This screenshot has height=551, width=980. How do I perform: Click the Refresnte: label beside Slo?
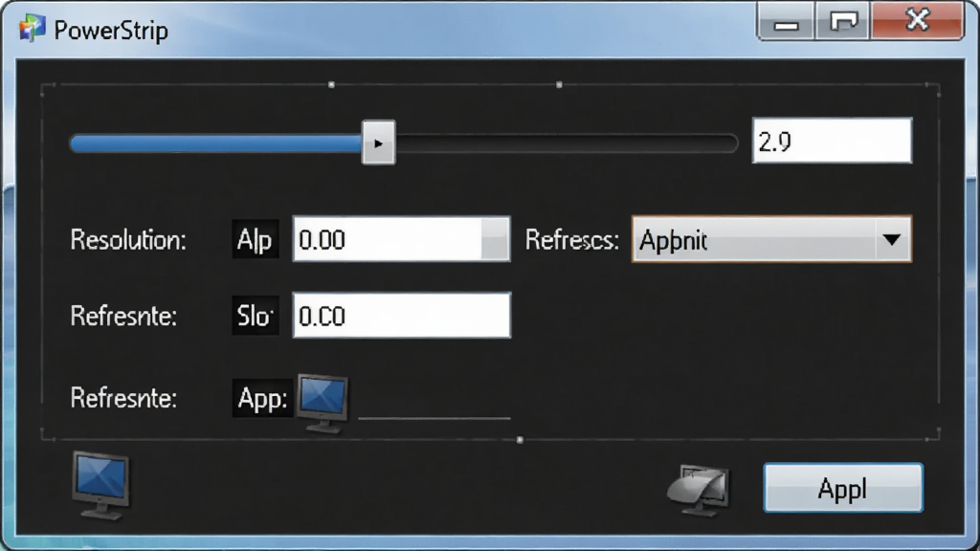pyautogui.click(x=123, y=316)
